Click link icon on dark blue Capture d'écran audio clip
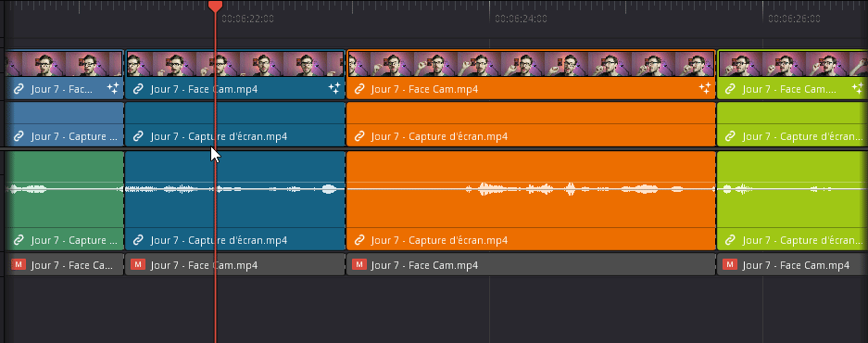 [138, 240]
